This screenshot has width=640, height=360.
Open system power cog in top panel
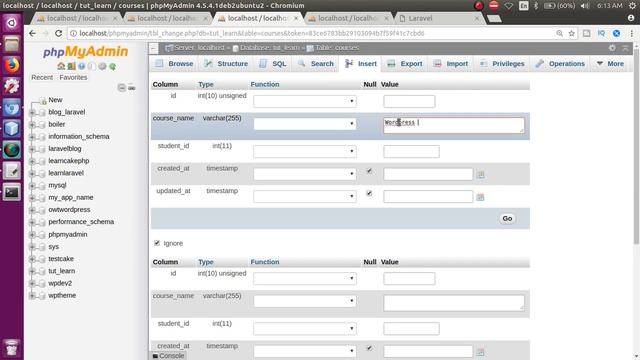(632, 6)
